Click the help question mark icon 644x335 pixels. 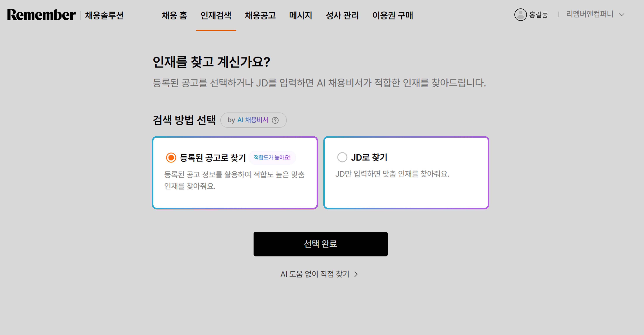click(275, 120)
